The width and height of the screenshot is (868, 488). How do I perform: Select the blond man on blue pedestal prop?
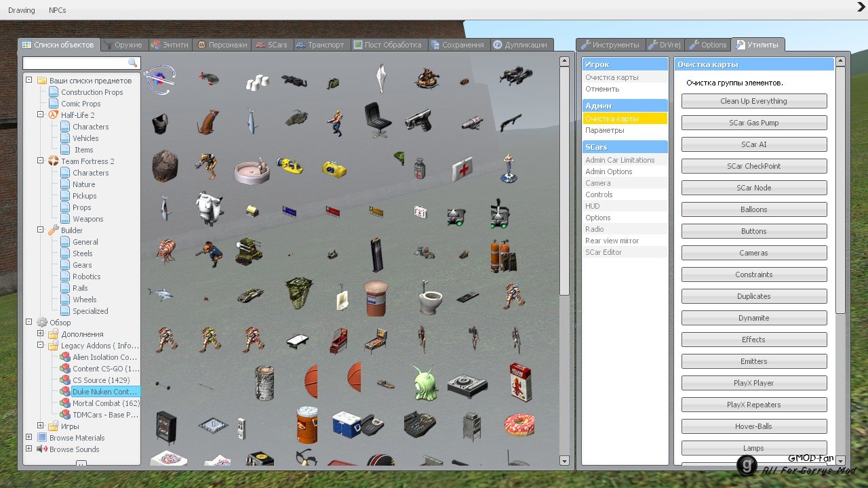pyautogui.click(x=509, y=168)
